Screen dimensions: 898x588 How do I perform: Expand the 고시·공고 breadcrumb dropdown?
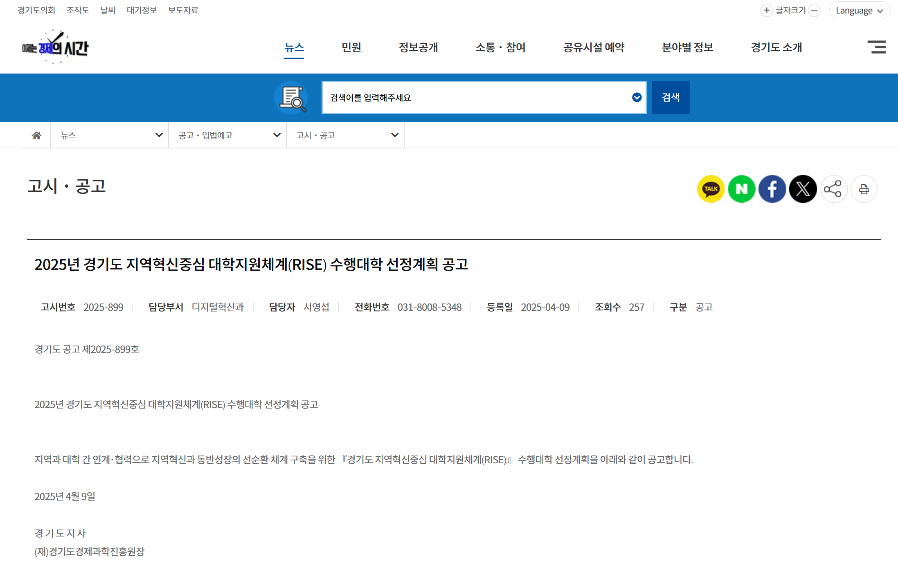345,135
